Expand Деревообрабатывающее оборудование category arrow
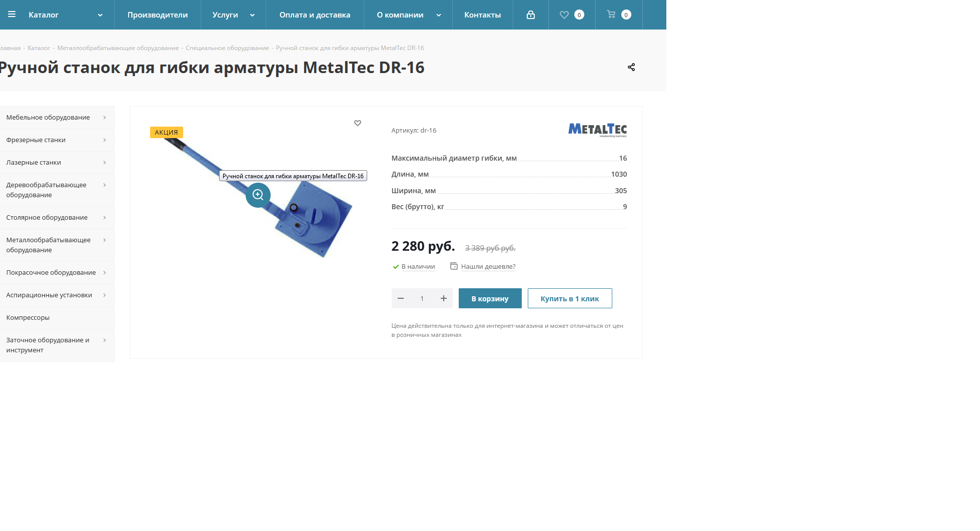This screenshot has width=980, height=531. [105, 185]
